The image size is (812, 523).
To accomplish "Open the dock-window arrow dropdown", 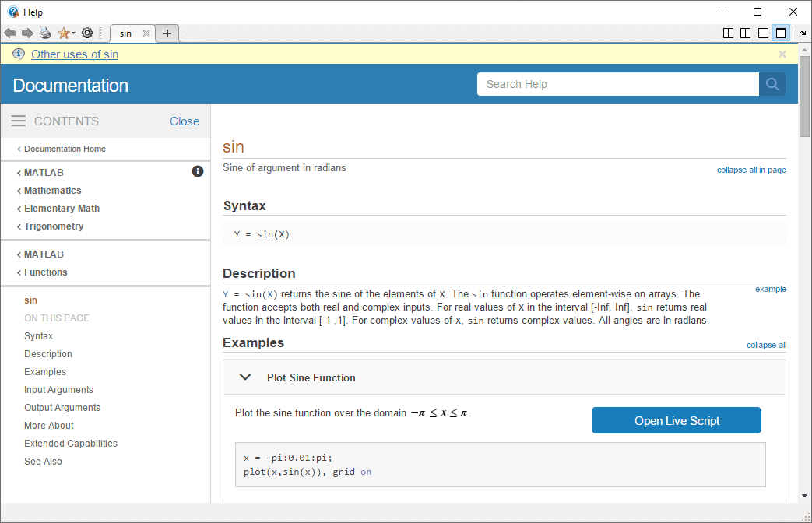I will pos(803,33).
